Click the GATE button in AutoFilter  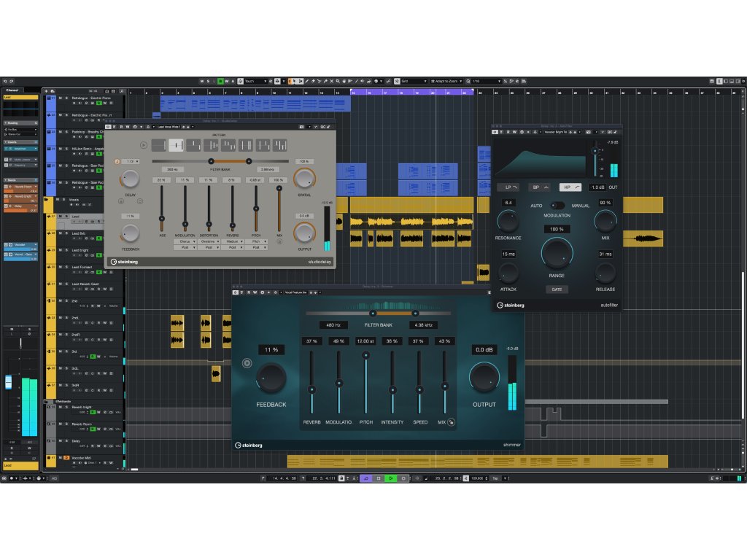pyautogui.click(x=557, y=289)
